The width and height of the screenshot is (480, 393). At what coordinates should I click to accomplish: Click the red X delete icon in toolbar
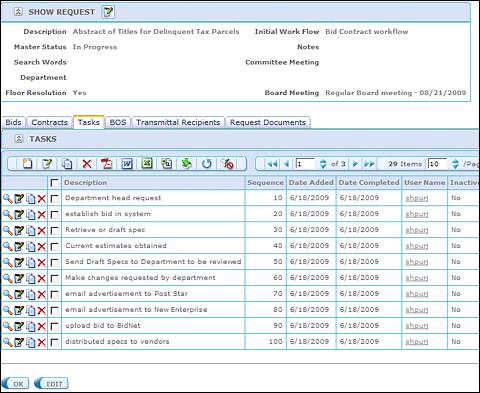click(x=87, y=164)
